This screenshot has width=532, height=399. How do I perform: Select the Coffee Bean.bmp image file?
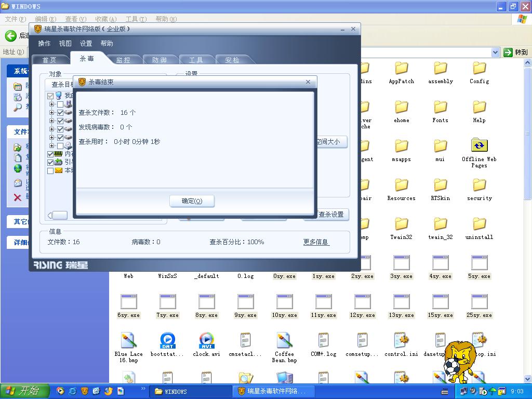pos(284,340)
